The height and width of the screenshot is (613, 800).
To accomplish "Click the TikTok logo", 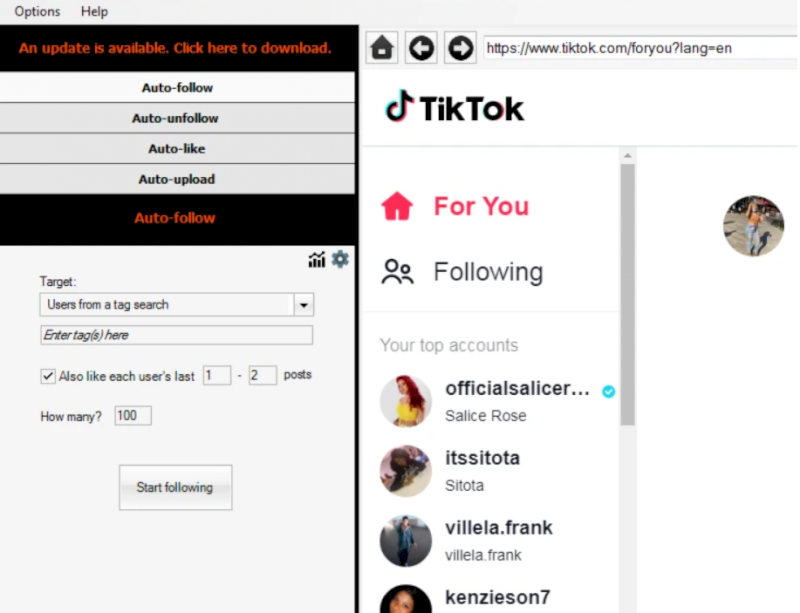I will pos(455,107).
